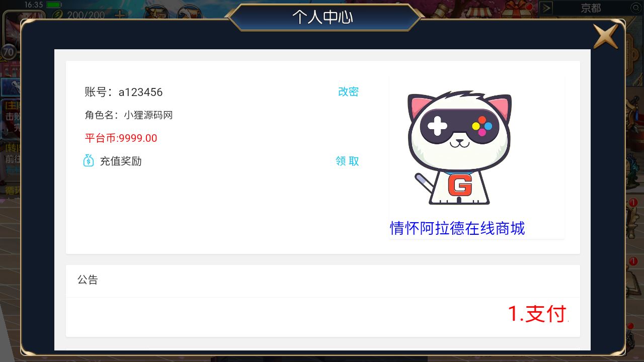This screenshot has width=644, height=362.
Task: Click the 充值奖励 recharge reward label
Action: [x=121, y=161]
